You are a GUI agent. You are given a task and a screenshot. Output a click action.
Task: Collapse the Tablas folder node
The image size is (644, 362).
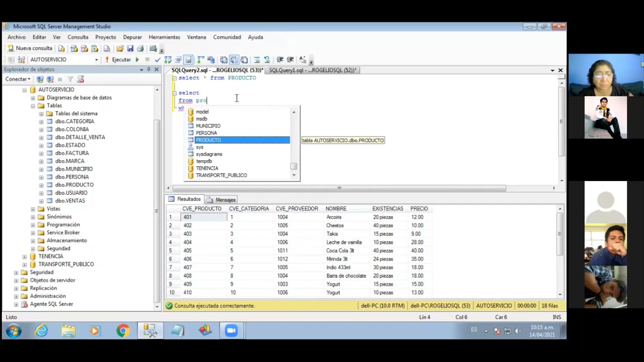click(33, 106)
